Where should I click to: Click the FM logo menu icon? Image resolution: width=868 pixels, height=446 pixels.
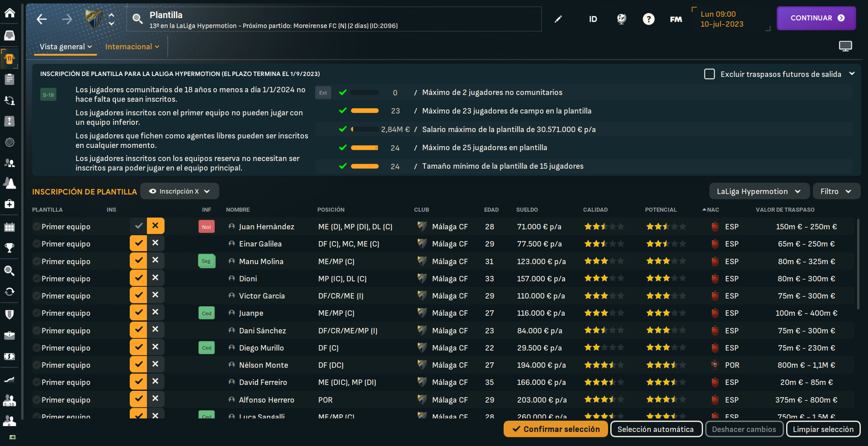click(x=676, y=19)
